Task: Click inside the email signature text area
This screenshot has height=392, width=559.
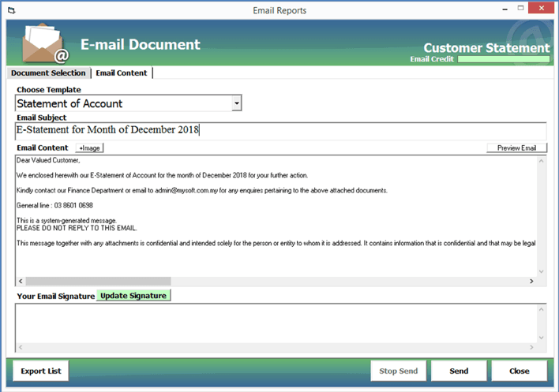Action: [x=276, y=323]
